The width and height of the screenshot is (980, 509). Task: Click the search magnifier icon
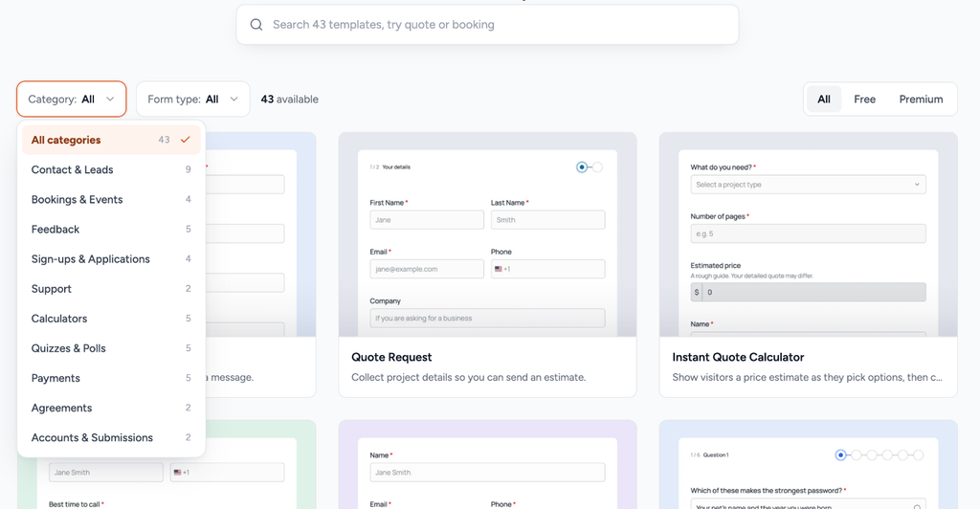tap(256, 24)
